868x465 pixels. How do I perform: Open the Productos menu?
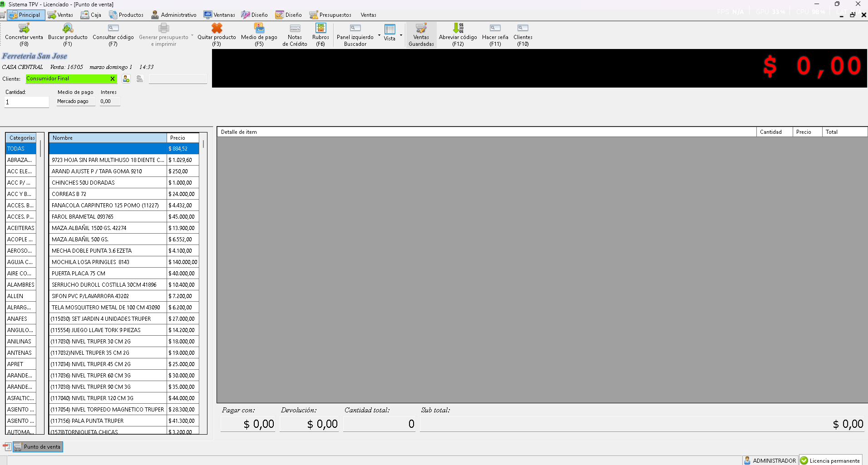click(126, 15)
